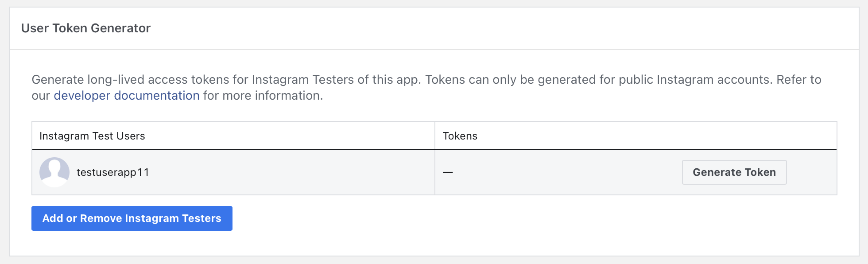This screenshot has height=264, width=868.
Task: Click the "for more information" text
Action: click(263, 96)
